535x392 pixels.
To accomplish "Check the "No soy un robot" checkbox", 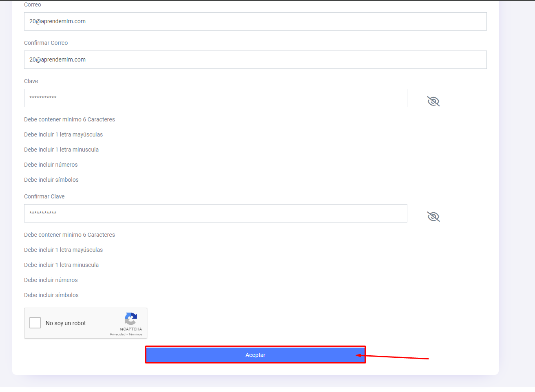I will (x=35, y=323).
